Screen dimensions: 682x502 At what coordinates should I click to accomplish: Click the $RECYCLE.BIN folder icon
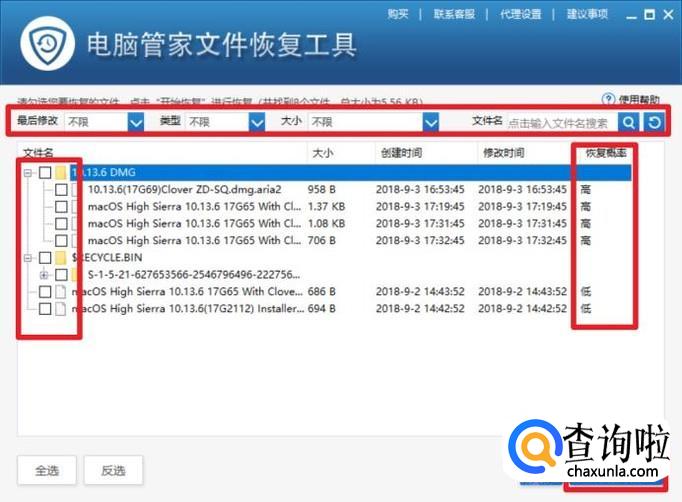click(x=61, y=258)
